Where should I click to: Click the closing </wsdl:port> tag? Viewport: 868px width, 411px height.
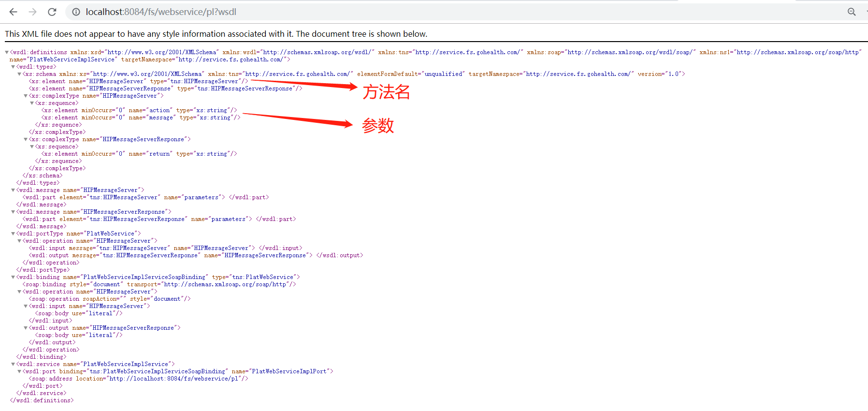coord(43,386)
